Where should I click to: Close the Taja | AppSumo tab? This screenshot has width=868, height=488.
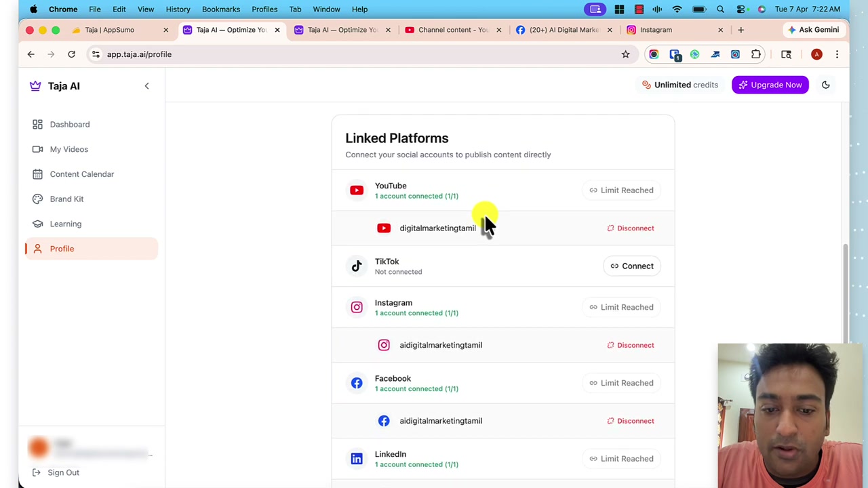(165, 30)
